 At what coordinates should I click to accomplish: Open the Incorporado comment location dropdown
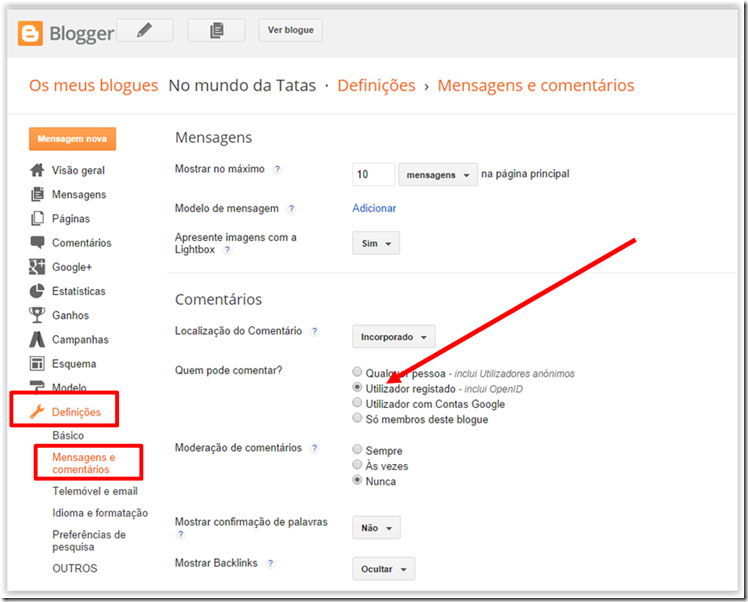(394, 337)
